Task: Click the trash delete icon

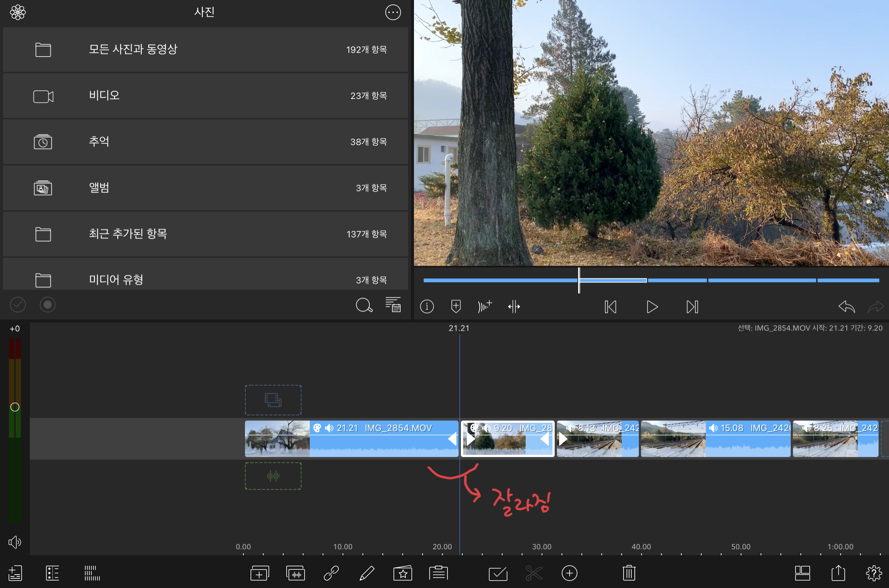Action: [629, 573]
